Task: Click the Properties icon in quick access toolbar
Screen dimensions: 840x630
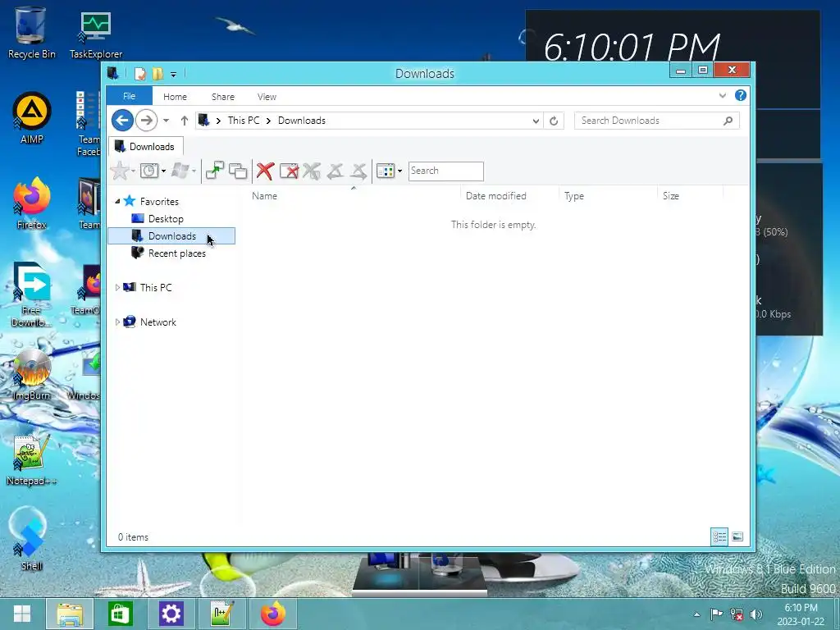Action: pyautogui.click(x=139, y=73)
